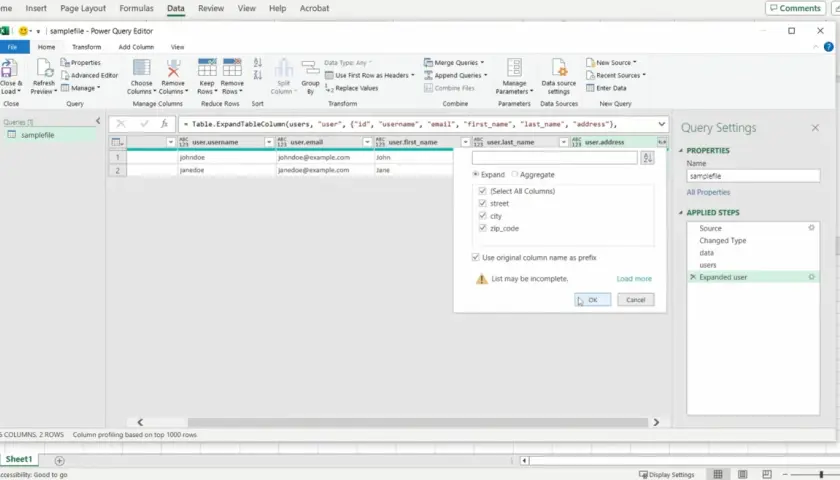Click the fx formula icon
The image size is (840, 480).
click(164, 124)
